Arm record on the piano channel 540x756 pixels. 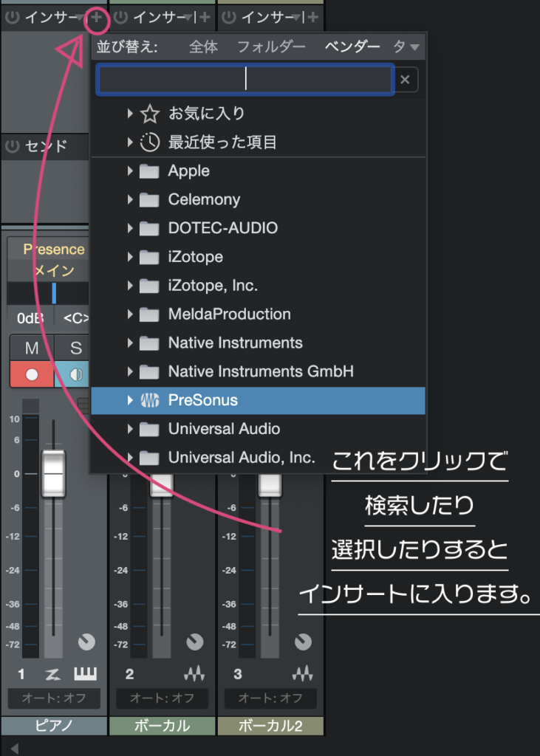coord(31,374)
